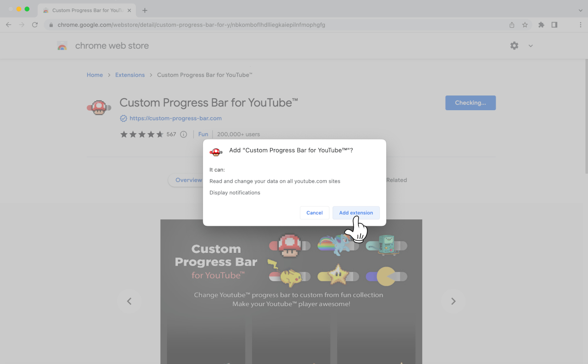Go forward to the next page
Image resolution: width=588 pixels, height=364 pixels.
[x=22, y=25]
